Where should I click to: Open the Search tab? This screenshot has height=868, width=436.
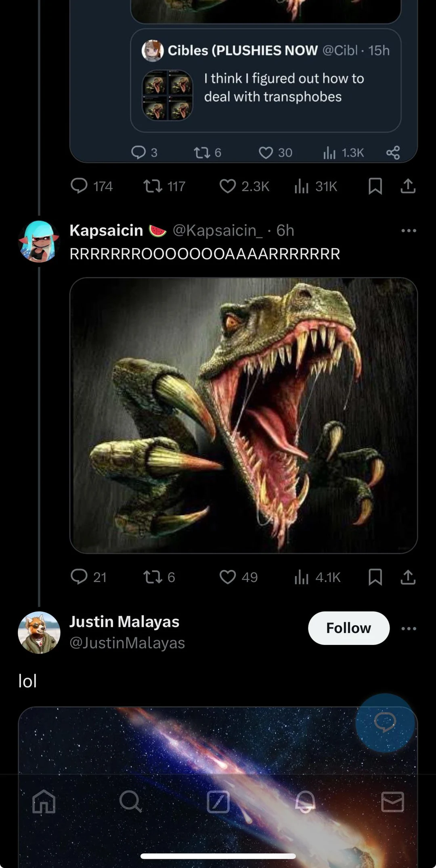[x=130, y=801]
